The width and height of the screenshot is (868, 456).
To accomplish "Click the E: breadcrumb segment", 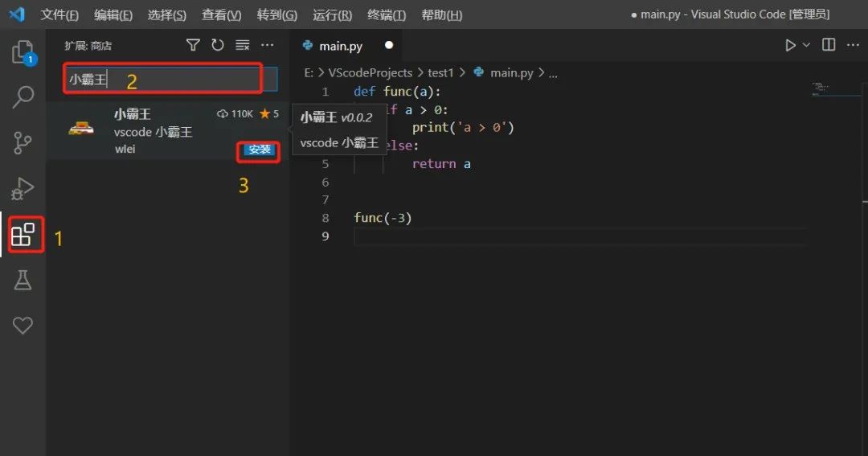I will coord(309,72).
